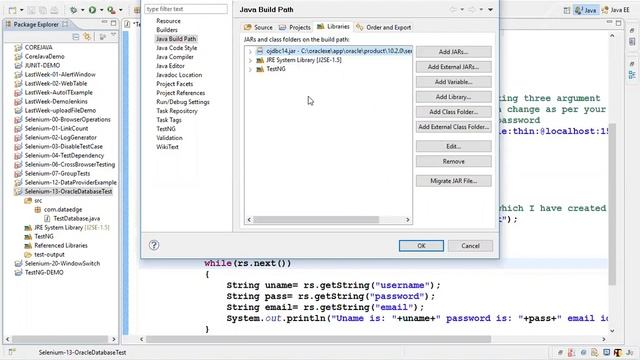Screen dimensions: 640x360
Task: Select Run/Debug Settings in properties list
Action: [x=182, y=102]
